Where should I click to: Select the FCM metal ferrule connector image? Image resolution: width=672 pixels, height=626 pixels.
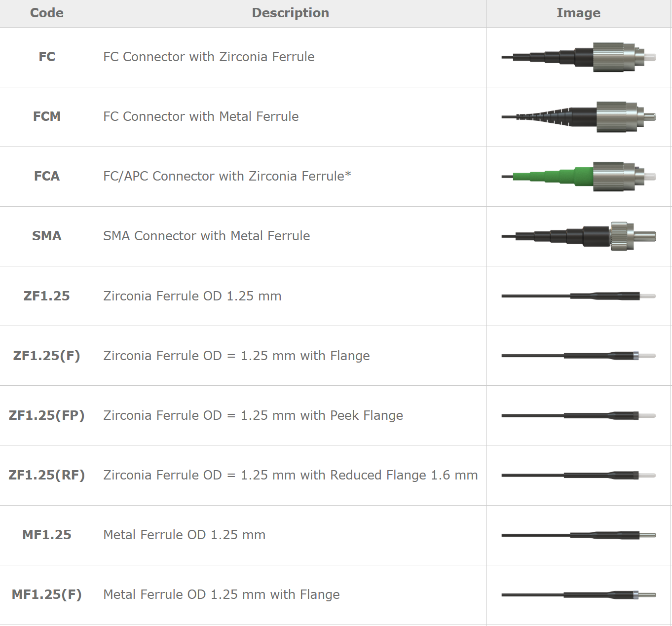pos(579,117)
